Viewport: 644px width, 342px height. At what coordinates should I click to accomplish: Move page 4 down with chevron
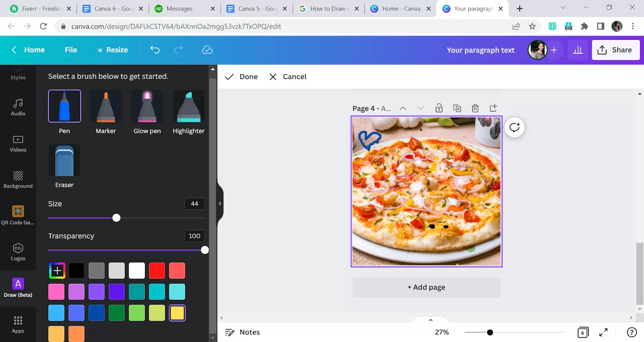click(x=421, y=108)
